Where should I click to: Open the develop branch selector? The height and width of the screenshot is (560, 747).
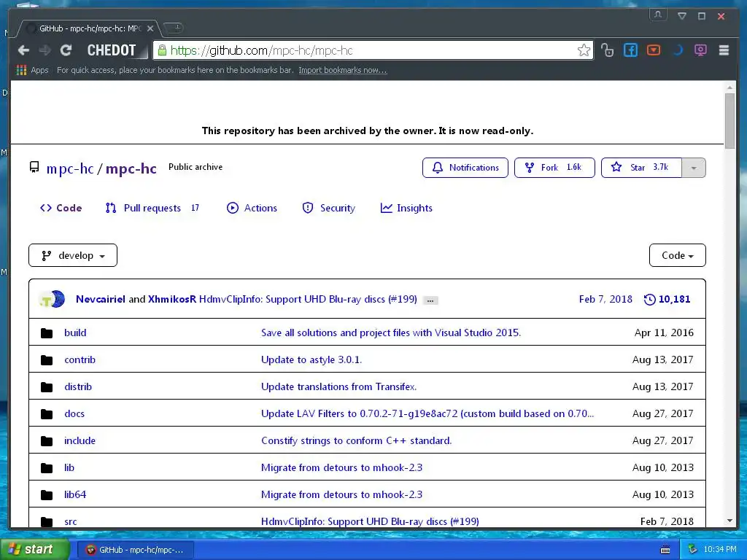coord(73,255)
